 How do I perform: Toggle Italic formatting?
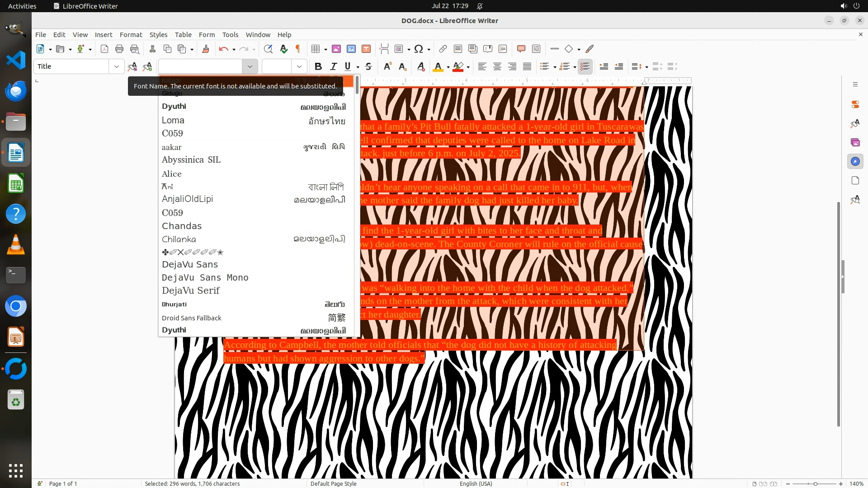coord(333,66)
